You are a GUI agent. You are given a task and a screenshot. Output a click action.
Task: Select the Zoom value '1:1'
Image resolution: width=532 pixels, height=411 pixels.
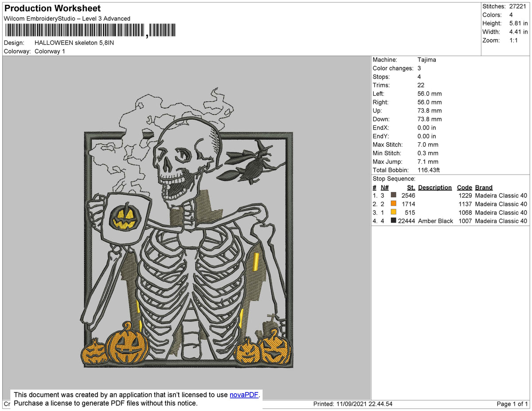pos(513,40)
